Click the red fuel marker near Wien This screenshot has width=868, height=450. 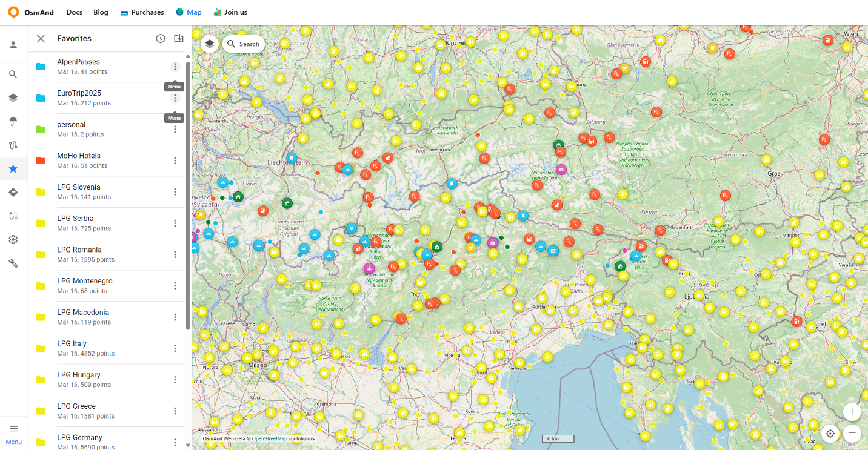(x=827, y=41)
